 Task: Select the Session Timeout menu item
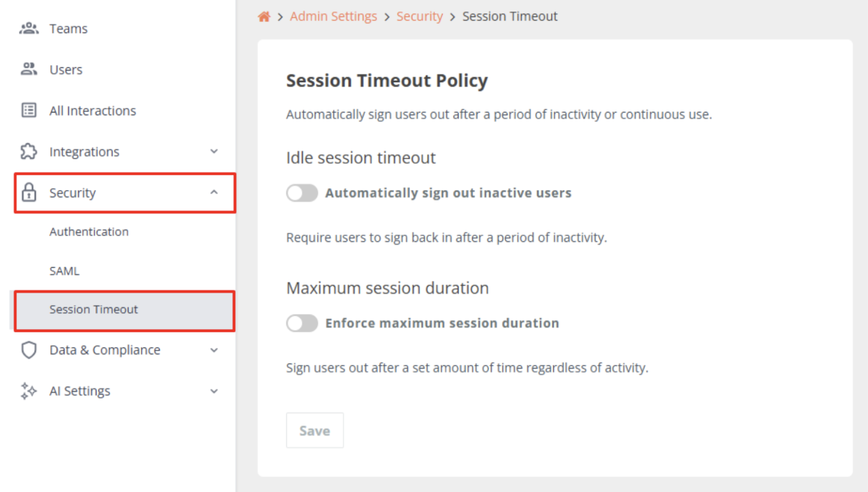124,310
